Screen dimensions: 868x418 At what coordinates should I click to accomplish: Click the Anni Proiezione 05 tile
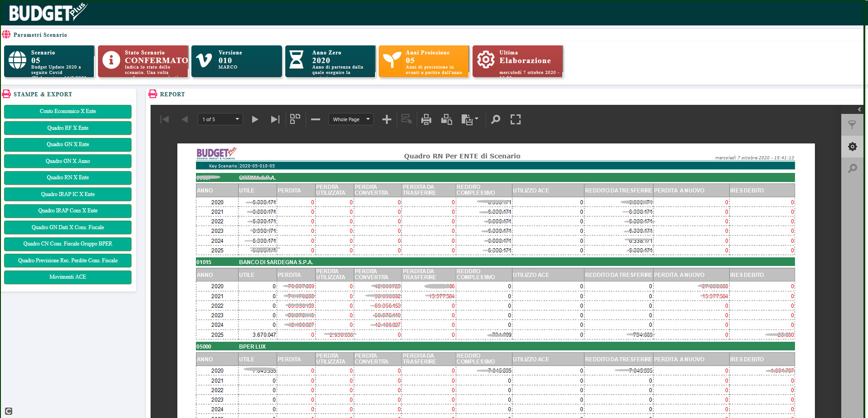click(424, 61)
